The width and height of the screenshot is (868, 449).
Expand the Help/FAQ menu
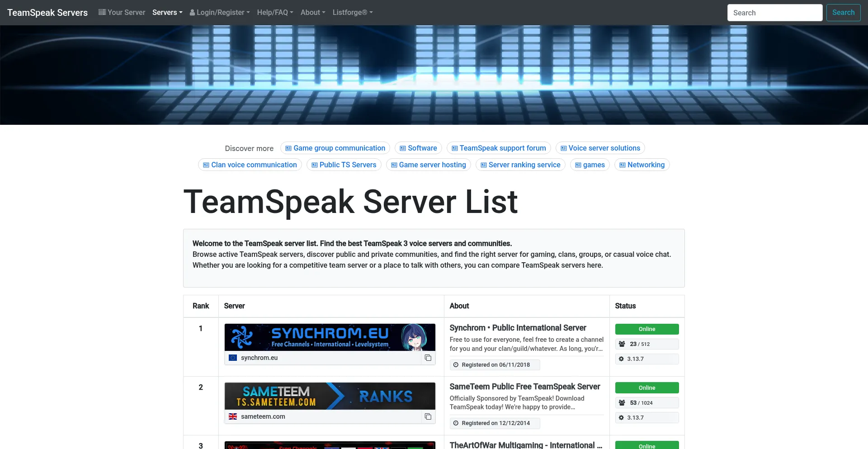(x=275, y=13)
